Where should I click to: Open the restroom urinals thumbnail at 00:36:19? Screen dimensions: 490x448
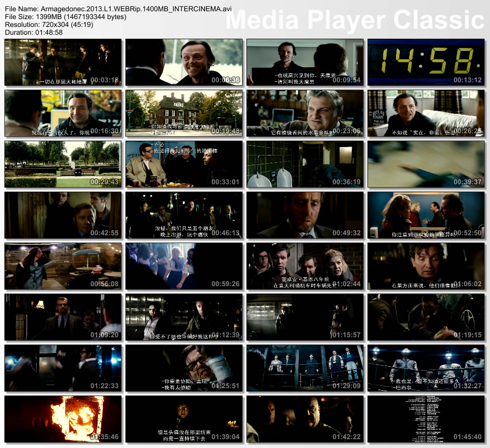tap(305, 164)
